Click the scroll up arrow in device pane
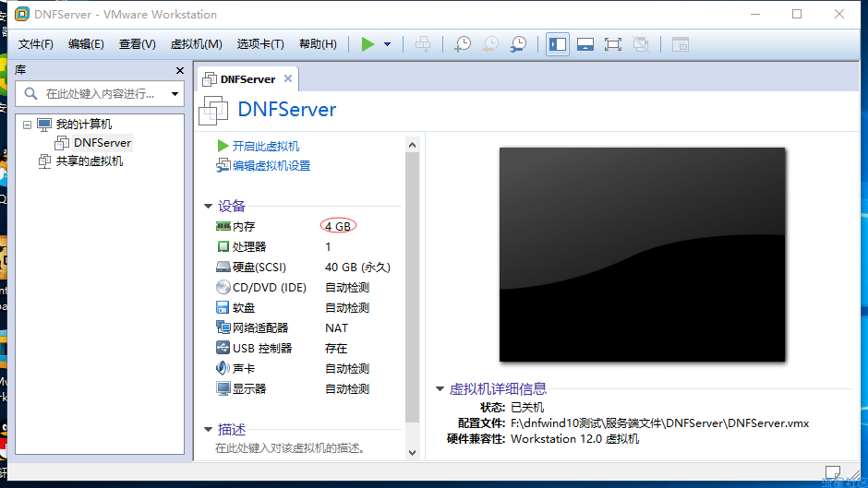Image resolution: width=868 pixels, height=488 pixels. pos(412,145)
